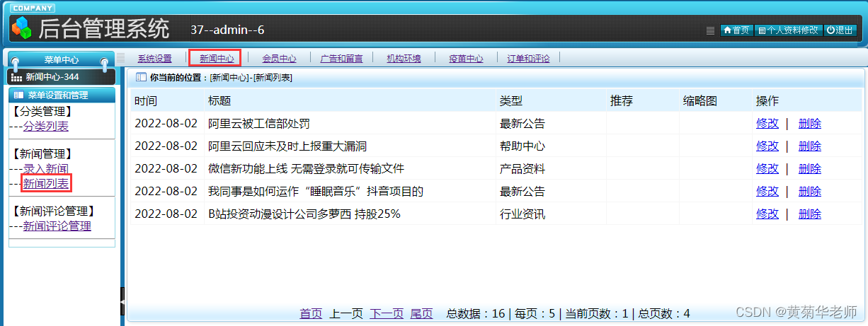Open the 订单和评论 tab
The height and width of the screenshot is (326, 868).
pos(528,59)
